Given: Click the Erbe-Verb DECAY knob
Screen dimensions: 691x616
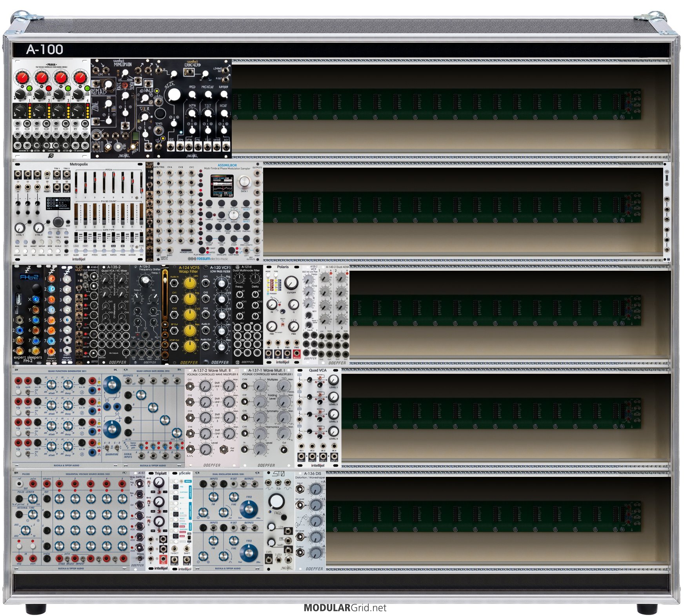Looking at the screenshot, I should tap(224, 114).
